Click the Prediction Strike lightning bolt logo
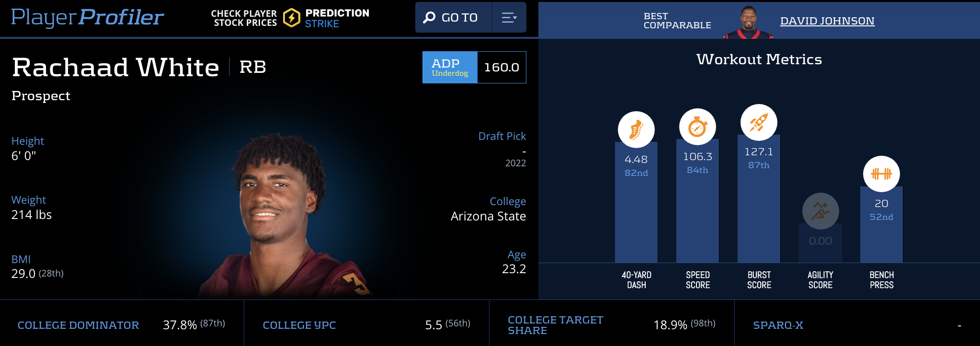 (291, 18)
